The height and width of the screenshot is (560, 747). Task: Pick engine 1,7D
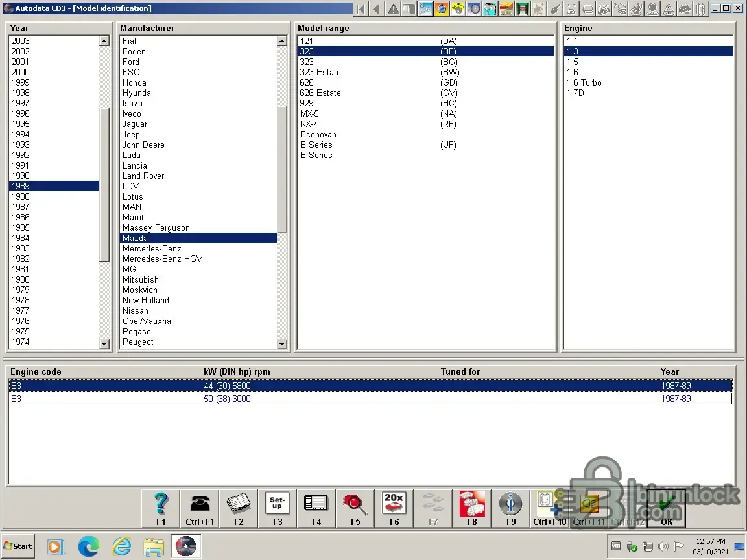pos(648,93)
